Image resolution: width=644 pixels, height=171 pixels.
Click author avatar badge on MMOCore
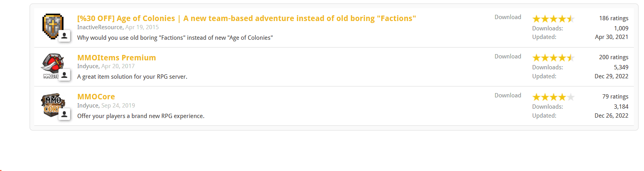tap(64, 114)
